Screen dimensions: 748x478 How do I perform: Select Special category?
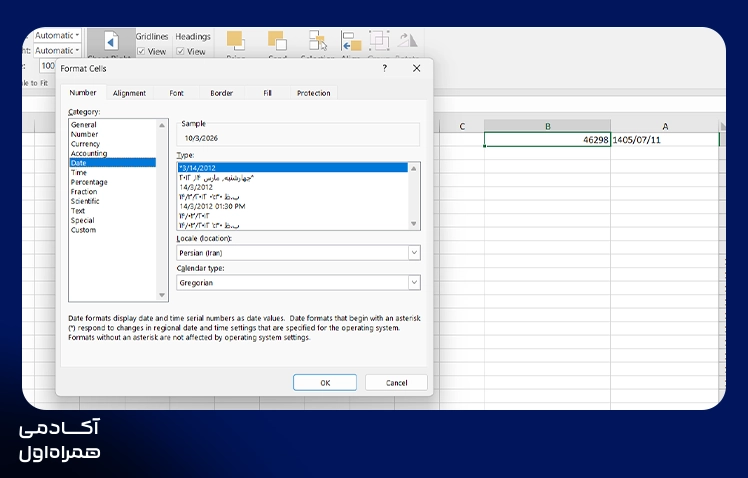(113, 220)
